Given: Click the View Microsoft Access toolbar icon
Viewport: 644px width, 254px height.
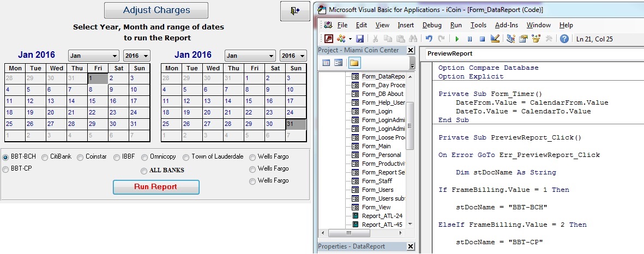Looking at the screenshot, I should tap(329, 39).
